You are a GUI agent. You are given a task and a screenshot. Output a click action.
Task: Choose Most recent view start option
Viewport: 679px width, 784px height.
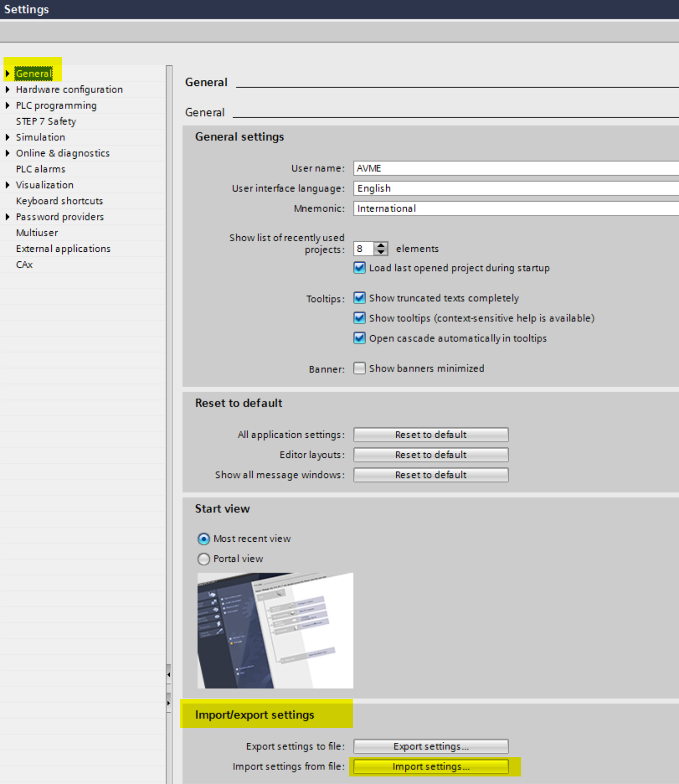pyautogui.click(x=204, y=539)
